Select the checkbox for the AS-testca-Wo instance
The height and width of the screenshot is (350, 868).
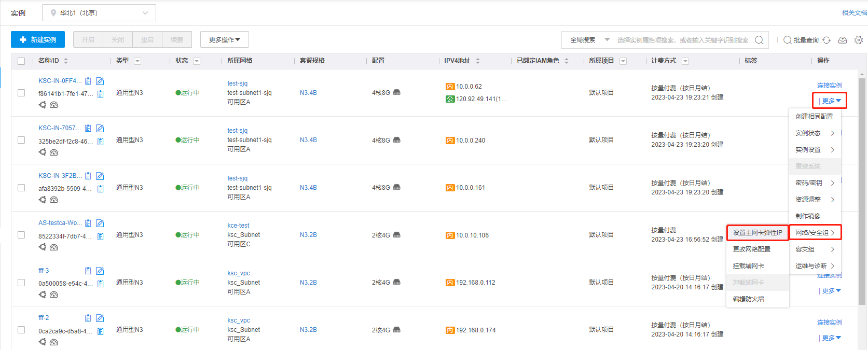(21, 235)
